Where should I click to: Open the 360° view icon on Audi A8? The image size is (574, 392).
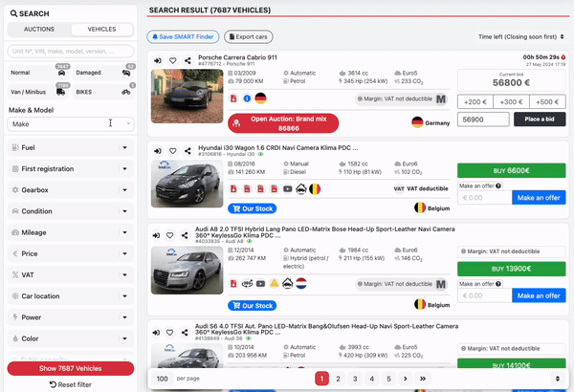[247, 283]
